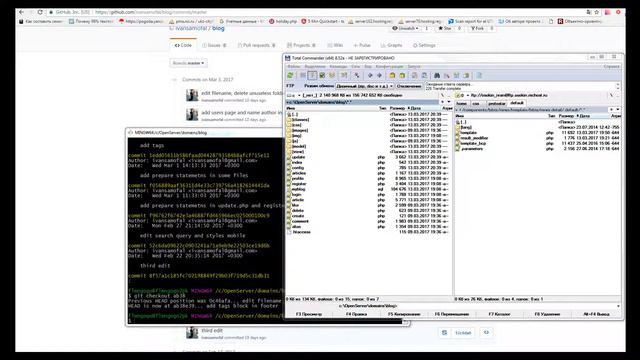Open the GitHub Pulse tab
This screenshot has height=360, width=640.
point(362,45)
